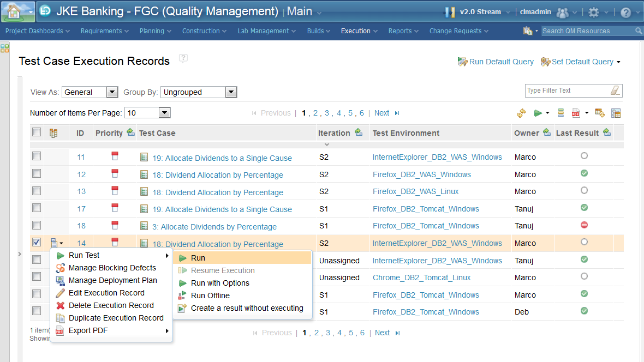Click the clear filter eraser icon
This screenshot has width=644, height=362.
point(615,90)
